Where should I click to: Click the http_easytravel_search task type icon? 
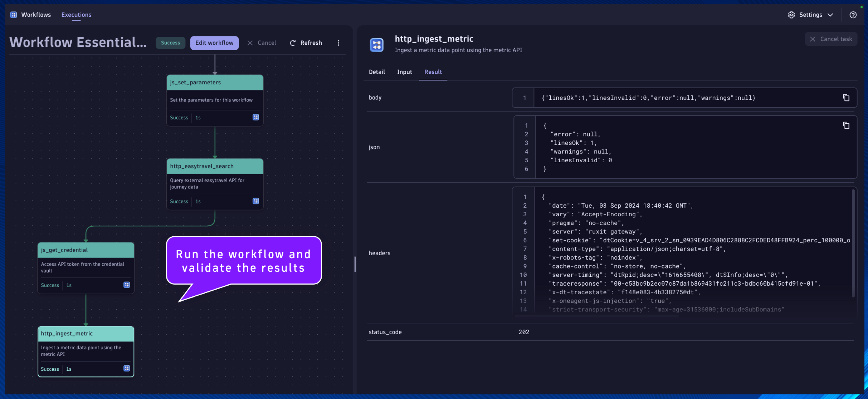click(x=256, y=201)
